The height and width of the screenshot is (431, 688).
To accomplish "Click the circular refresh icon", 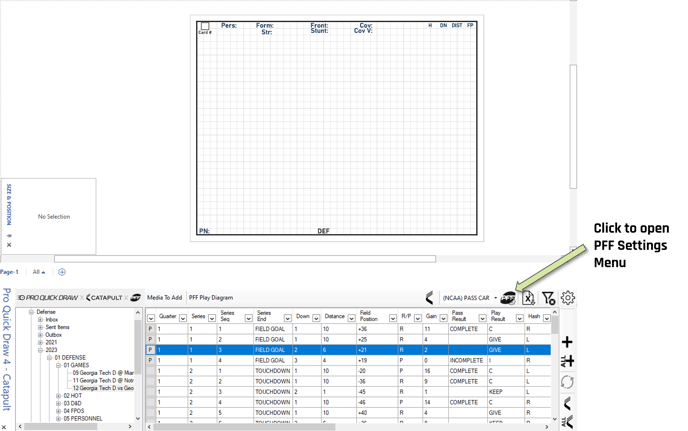I will [x=567, y=382].
